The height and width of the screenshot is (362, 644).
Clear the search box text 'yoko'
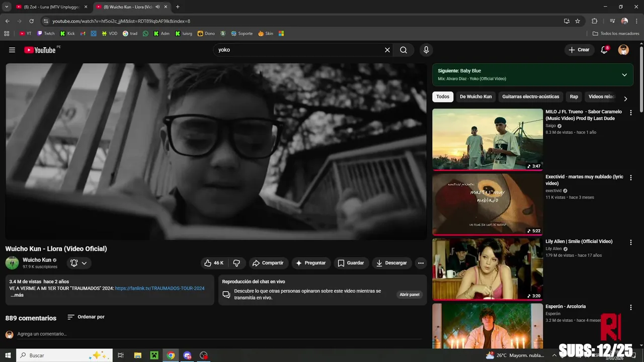(x=387, y=50)
